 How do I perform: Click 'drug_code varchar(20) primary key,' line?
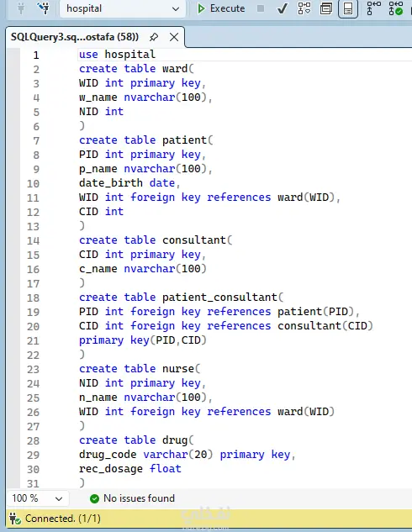[188, 455]
